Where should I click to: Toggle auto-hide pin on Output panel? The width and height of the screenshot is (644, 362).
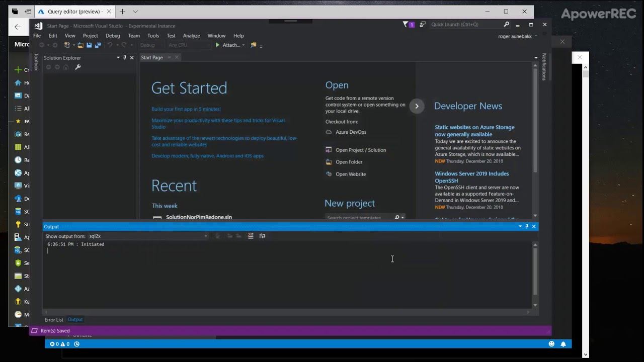pyautogui.click(x=527, y=226)
